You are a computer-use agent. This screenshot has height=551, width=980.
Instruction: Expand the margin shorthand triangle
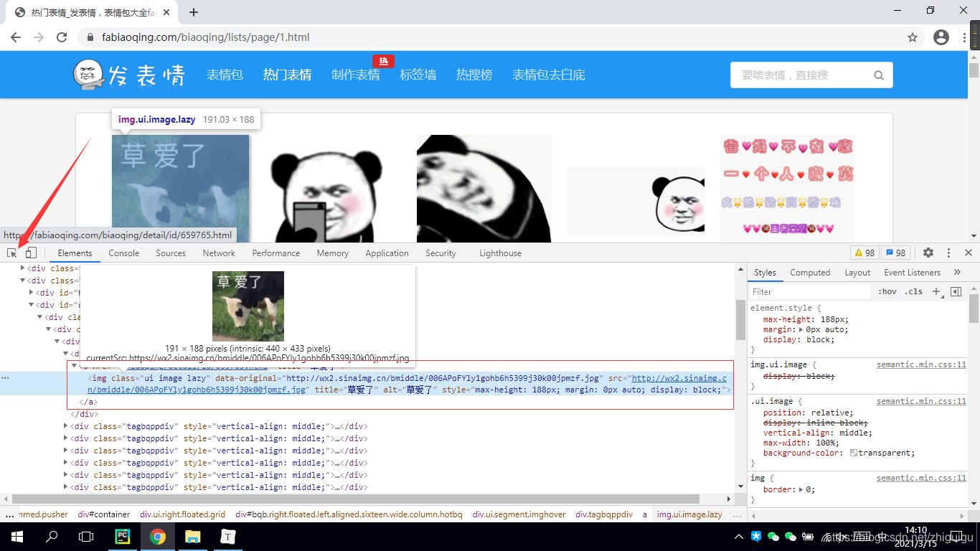click(802, 330)
